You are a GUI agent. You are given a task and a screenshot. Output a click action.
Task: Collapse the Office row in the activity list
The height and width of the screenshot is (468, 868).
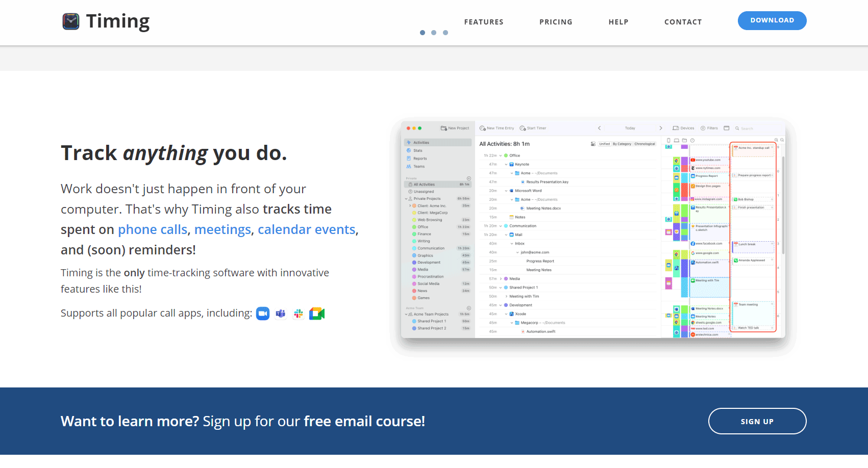500,155
